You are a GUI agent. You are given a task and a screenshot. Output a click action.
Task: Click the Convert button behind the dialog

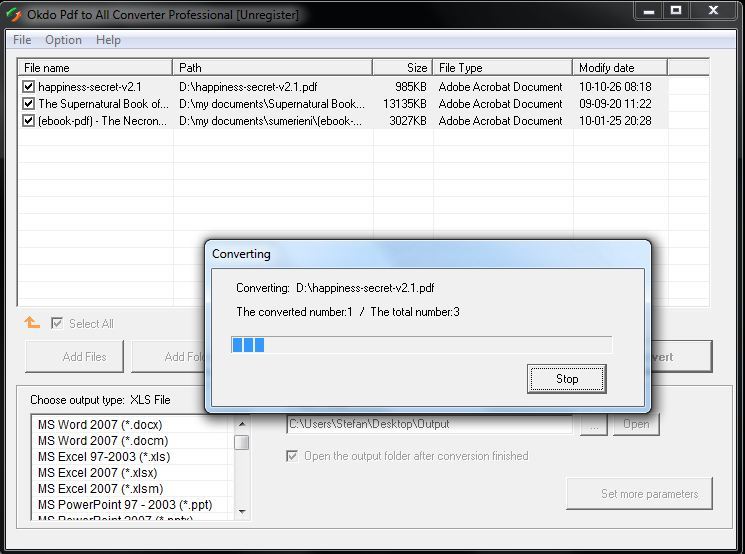click(x=681, y=356)
